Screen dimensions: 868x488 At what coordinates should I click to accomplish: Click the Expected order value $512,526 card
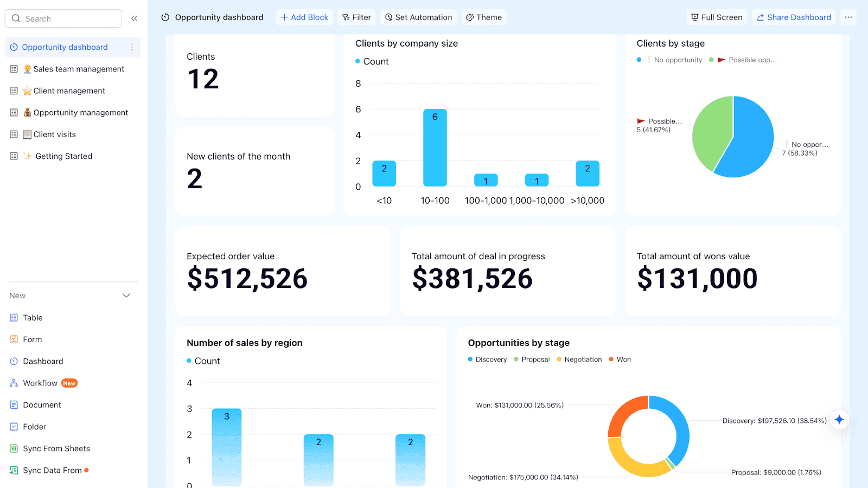283,271
